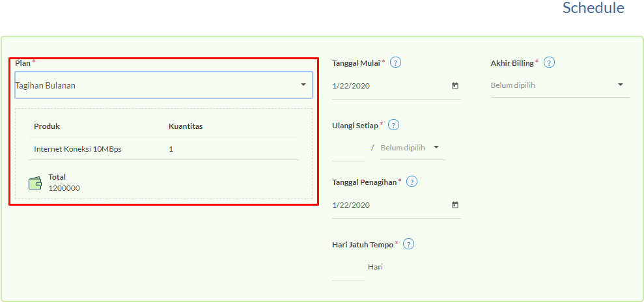
Task: Click help icon beside Hari Jatuh Tempo
Action: (x=409, y=244)
